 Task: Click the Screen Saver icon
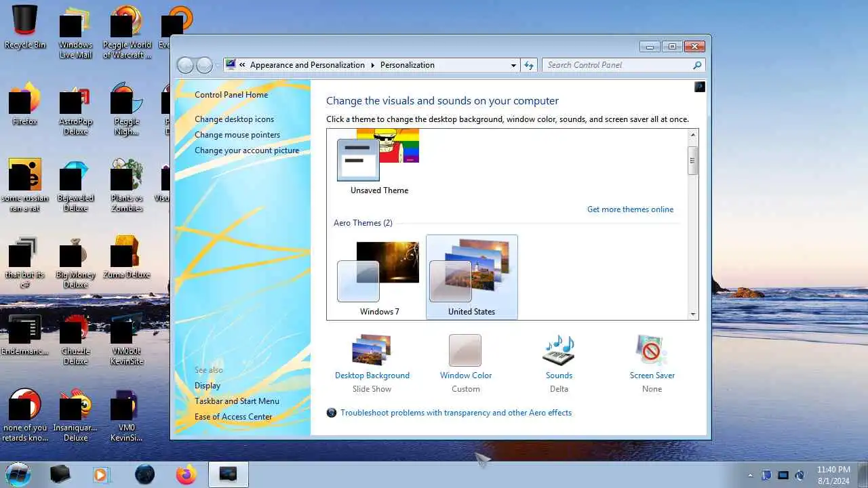pos(652,350)
